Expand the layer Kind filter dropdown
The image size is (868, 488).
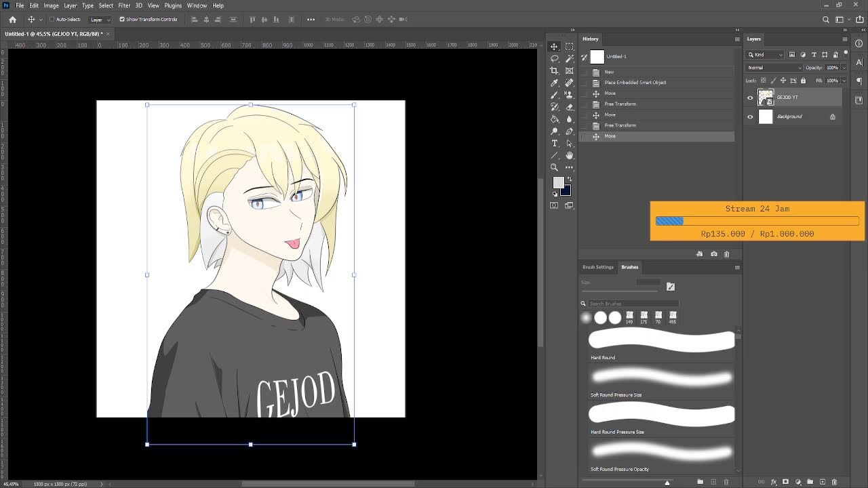point(767,55)
